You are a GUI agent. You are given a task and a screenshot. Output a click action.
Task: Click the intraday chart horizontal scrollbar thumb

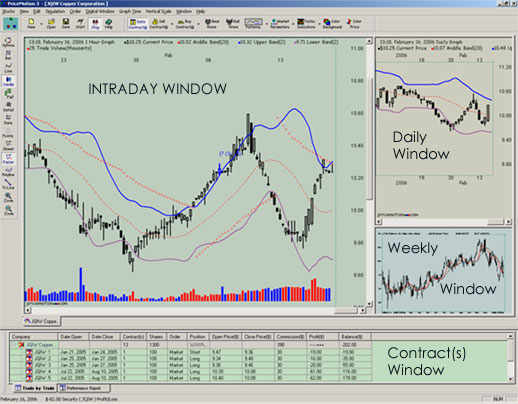[346, 310]
